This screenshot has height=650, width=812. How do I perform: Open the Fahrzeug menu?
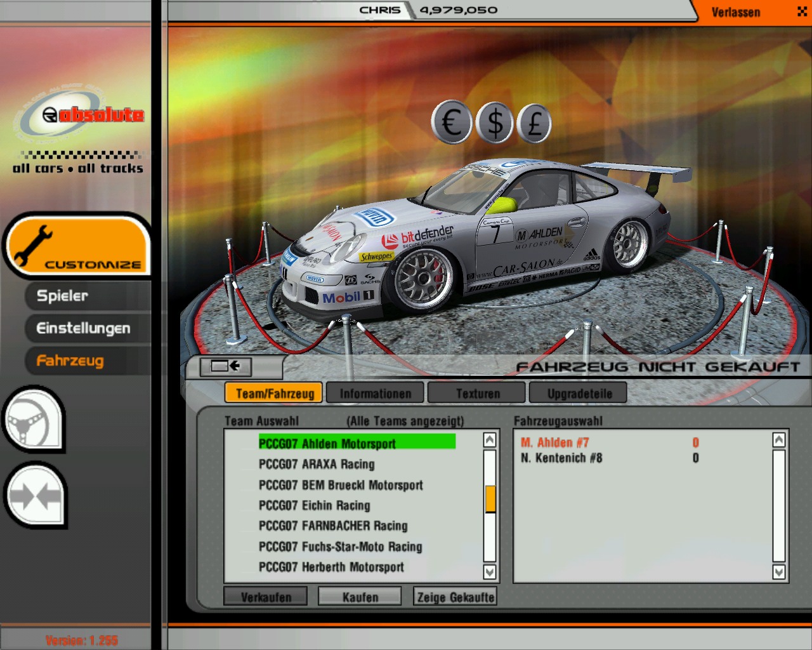(x=70, y=361)
